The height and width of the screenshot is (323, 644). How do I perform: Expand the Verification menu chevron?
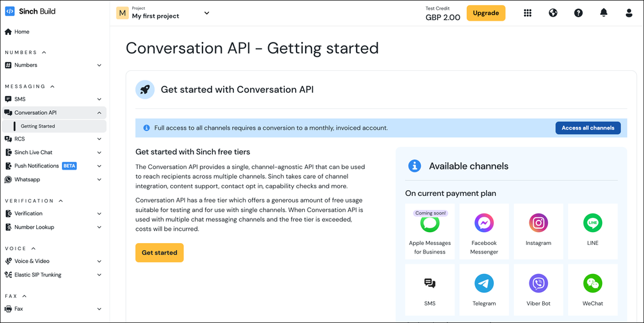[99, 213]
